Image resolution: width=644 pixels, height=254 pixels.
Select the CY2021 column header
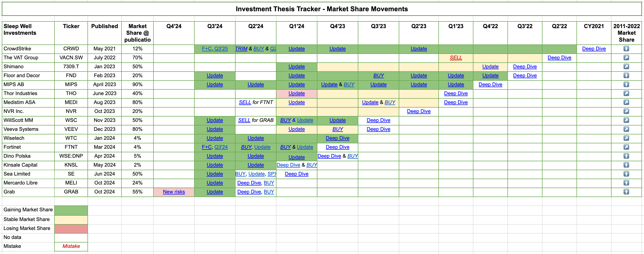click(x=594, y=33)
